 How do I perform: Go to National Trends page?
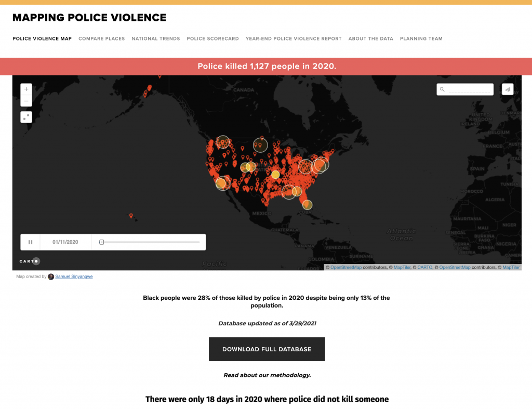156,38
